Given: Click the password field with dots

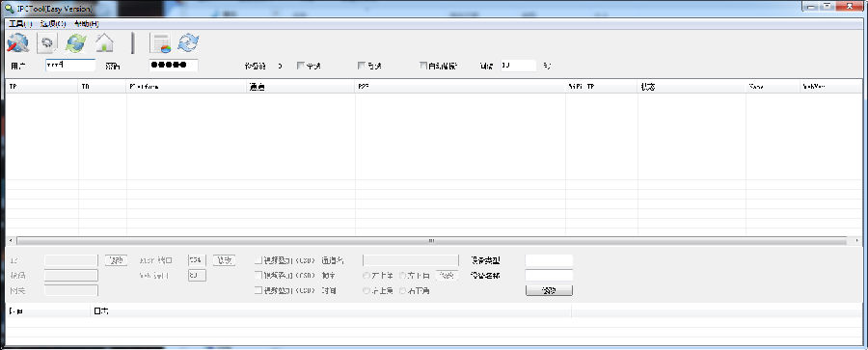Looking at the screenshot, I should (174, 66).
